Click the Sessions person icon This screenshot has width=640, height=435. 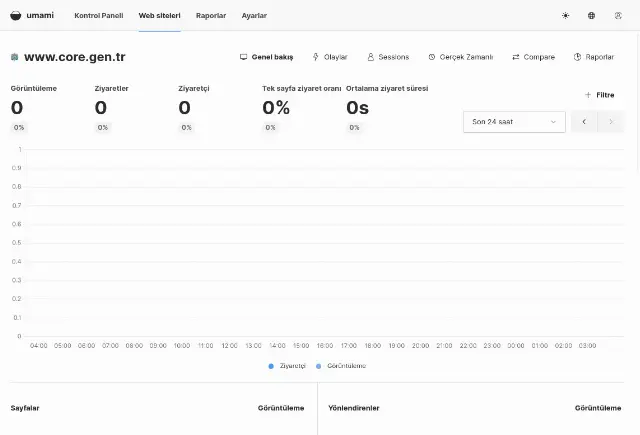[371, 57]
